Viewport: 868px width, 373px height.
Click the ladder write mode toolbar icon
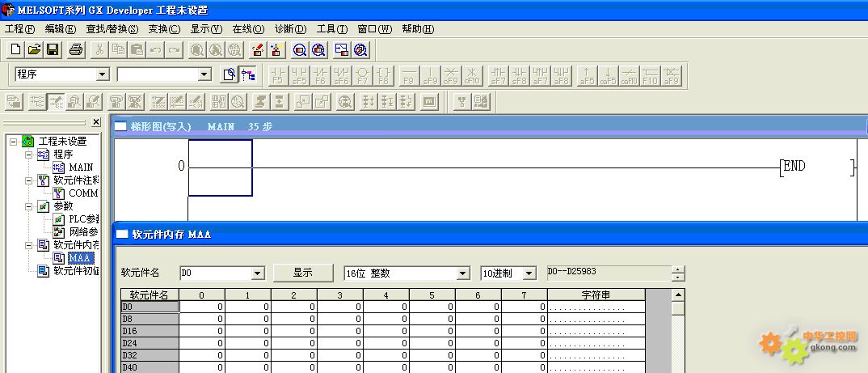(x=56, y=101)
